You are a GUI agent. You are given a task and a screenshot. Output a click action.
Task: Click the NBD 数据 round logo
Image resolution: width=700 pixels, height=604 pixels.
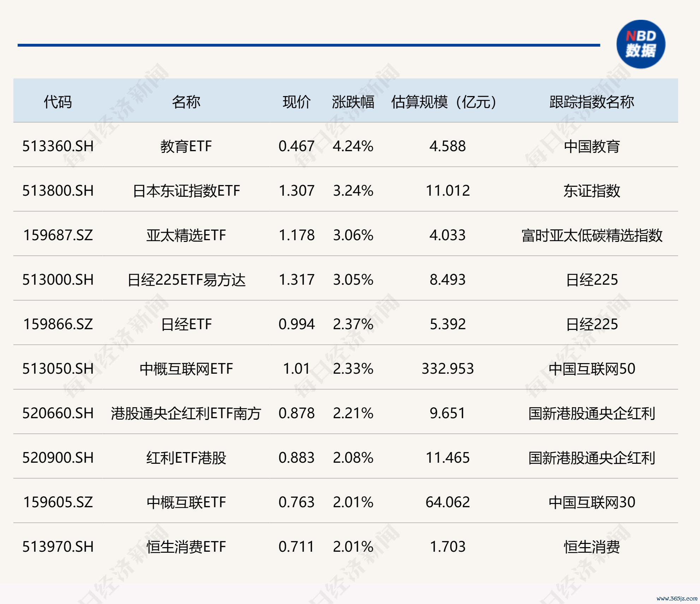[x=641, y=44]
